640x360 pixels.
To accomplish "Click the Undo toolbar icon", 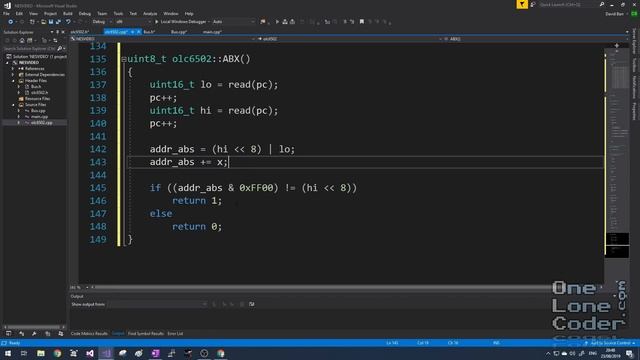I will pos(68,22).
